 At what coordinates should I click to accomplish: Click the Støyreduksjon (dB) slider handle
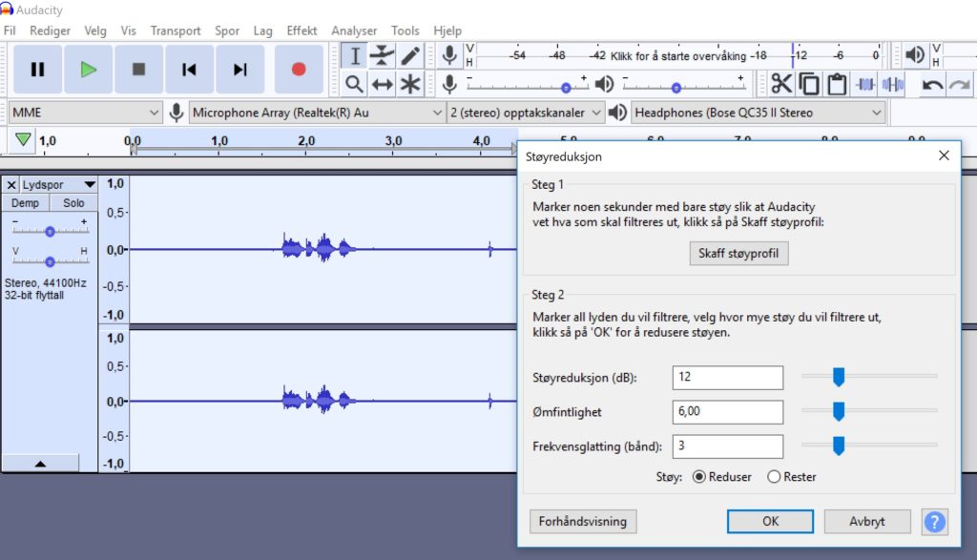tap(839, 377)
